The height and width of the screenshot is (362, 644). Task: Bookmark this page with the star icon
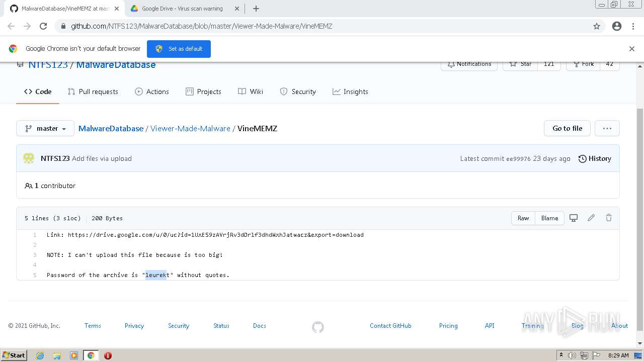(x=597, y=26)
